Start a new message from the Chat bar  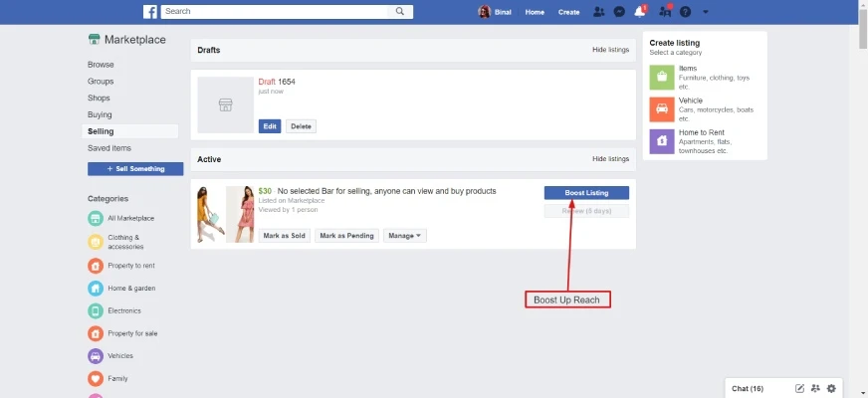tap(799, 388)
